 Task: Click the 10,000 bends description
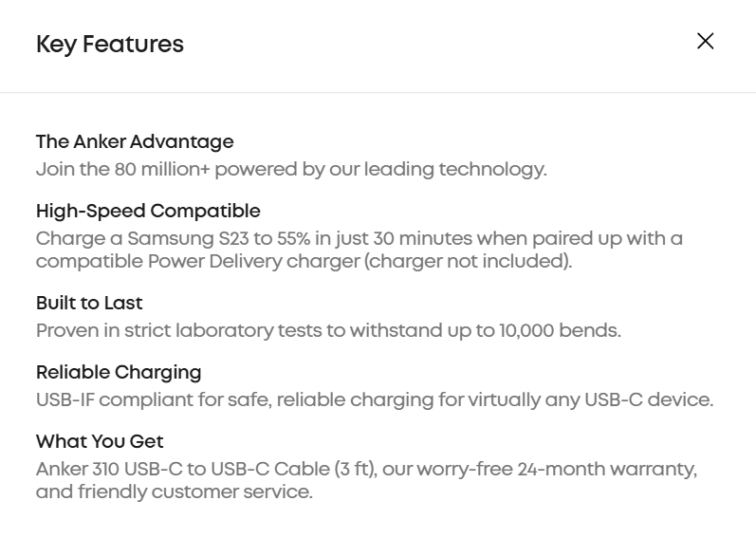(x=328, y=331)
